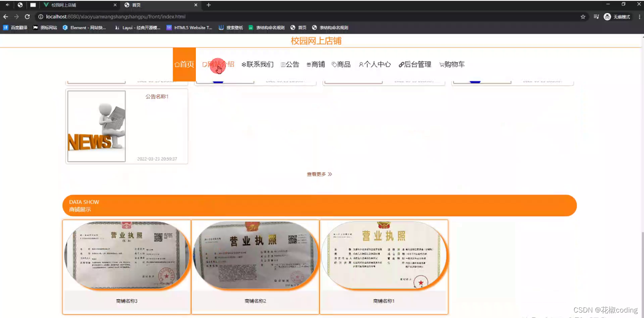Click the shopping cart icon next to 购物车
This screenshot has width=644, height=318.
click(x=441, y=64)
